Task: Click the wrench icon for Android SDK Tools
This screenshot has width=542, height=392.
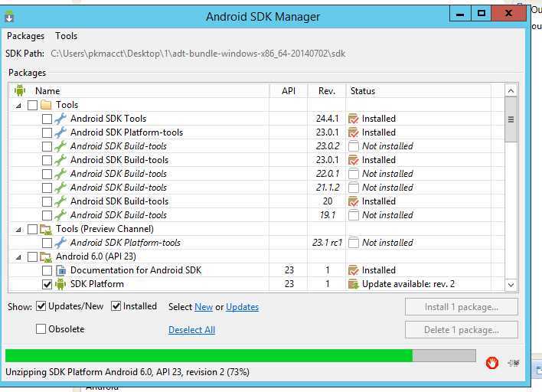Action: point(60,119)
